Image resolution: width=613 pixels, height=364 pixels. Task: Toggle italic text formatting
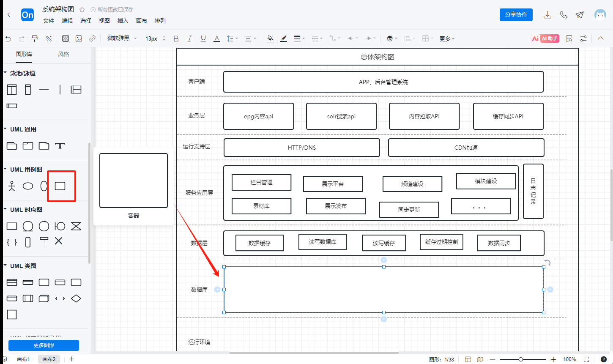pyautogui.click(x=190, y=38)
